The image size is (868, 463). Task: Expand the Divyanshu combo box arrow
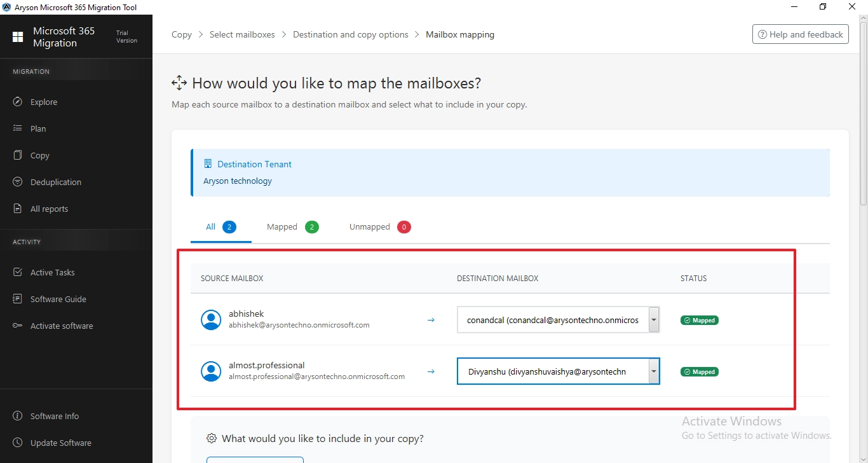(653, 371)
